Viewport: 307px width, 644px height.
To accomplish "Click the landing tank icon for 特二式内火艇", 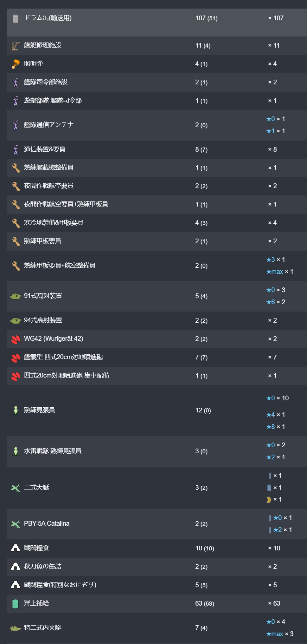I will pos(15,628).
